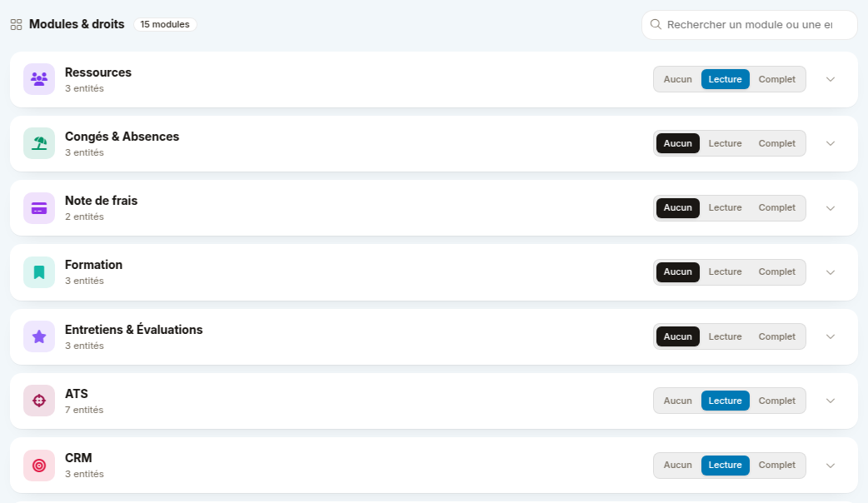Select Complet for Formation
Screen dimensions: 868x503
[x=776, y=271]
